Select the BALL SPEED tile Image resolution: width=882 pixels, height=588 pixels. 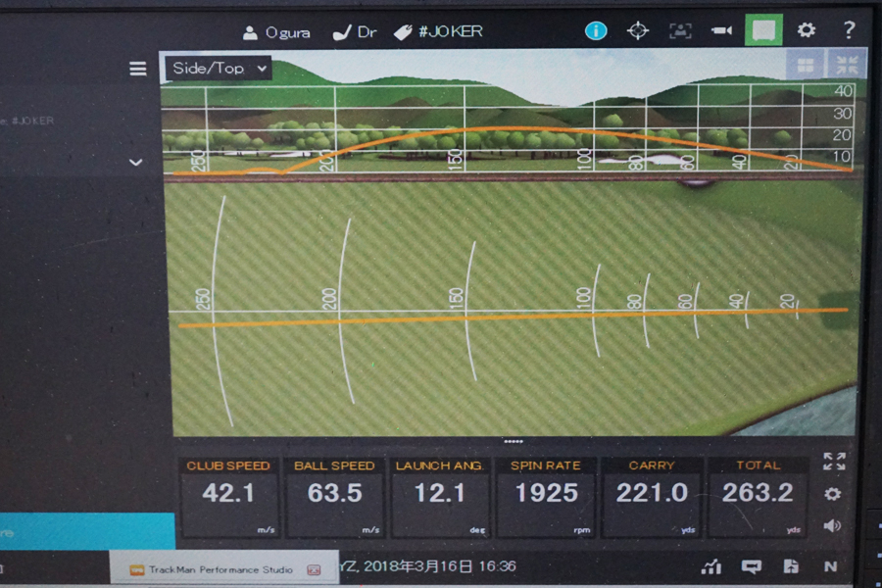[334, 498]
